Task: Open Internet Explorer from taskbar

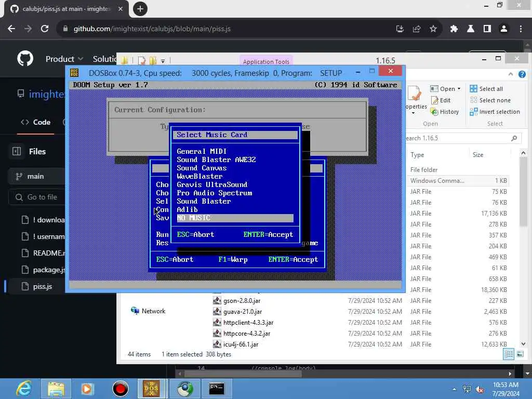Action: point(24,389)
